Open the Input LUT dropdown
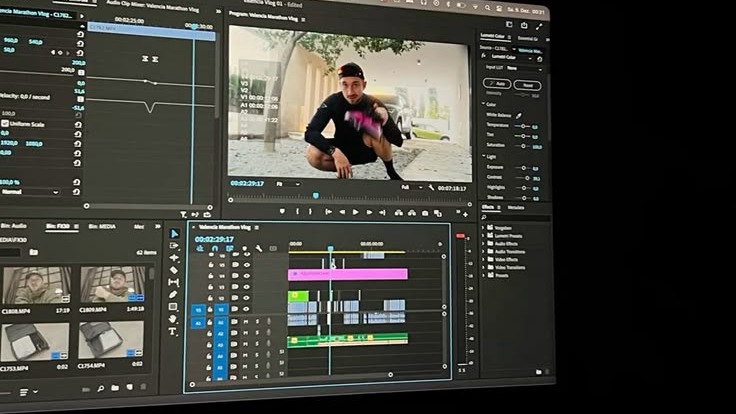The width and height of the screenshot is (736, 414). [x=524, y=69]
